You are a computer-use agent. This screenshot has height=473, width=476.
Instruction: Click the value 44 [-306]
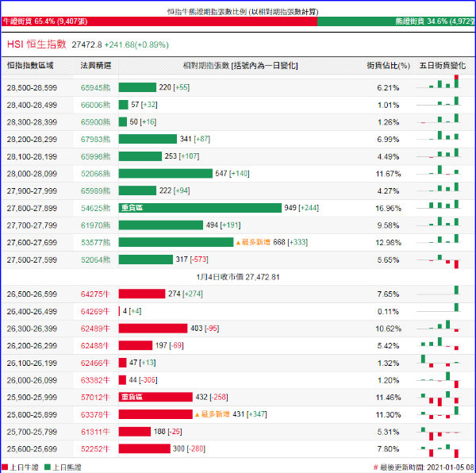click(143, 380)
